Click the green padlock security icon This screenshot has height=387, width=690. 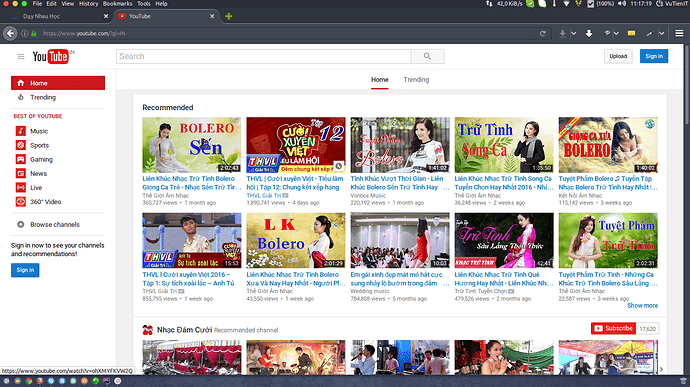(x=34, y=33)
